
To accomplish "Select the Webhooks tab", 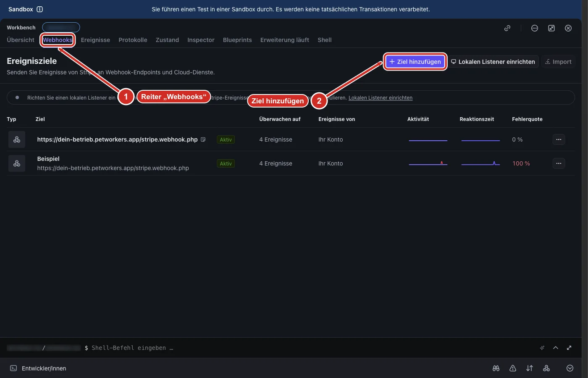I will 58,40.
